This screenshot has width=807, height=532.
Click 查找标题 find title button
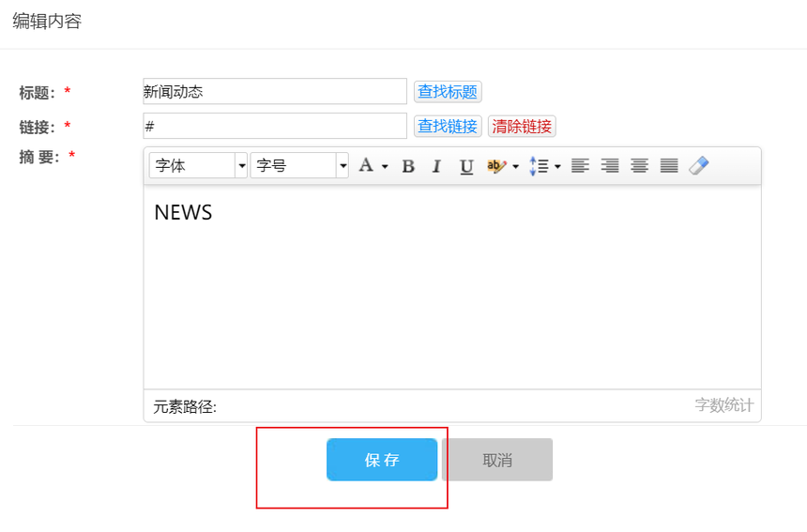pos(448,92)
